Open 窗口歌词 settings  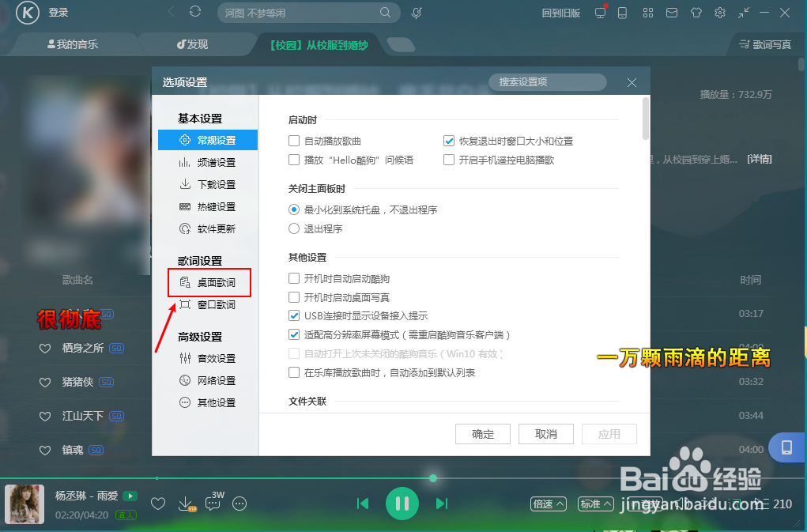click(208, 304)
